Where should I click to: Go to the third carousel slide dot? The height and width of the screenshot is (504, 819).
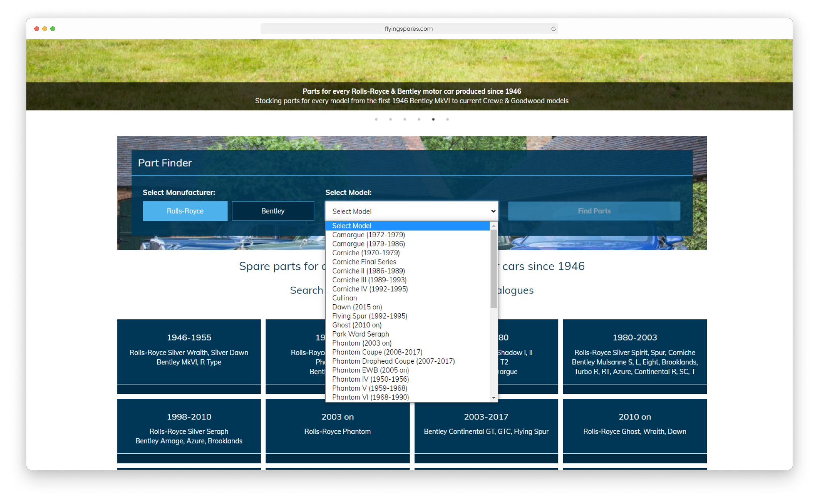pos(405,119)
